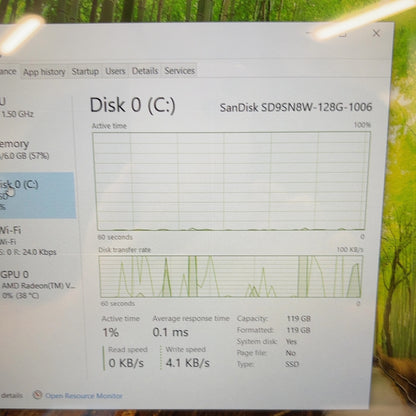
Task: Open the Details tab
Action: 145,71
